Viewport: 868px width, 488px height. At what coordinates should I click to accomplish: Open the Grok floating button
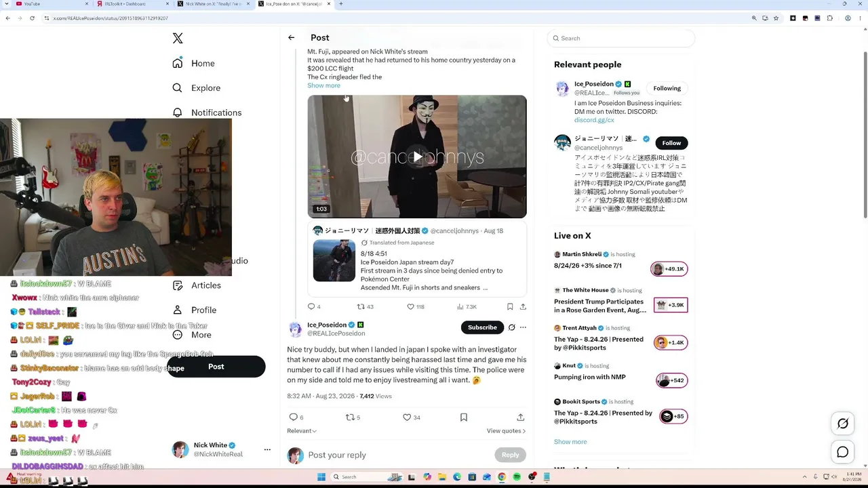pyautogui.click(x=843, y=424)
